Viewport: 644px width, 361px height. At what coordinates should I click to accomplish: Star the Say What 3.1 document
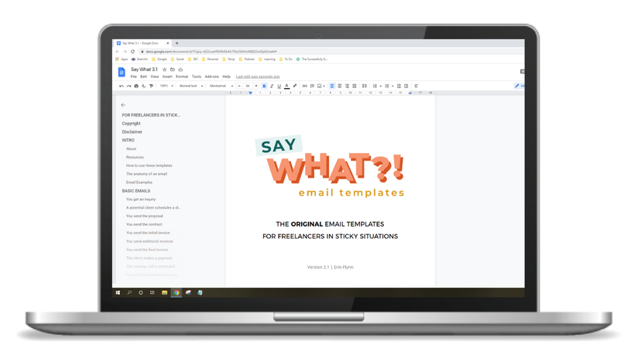tap(164, 70)
